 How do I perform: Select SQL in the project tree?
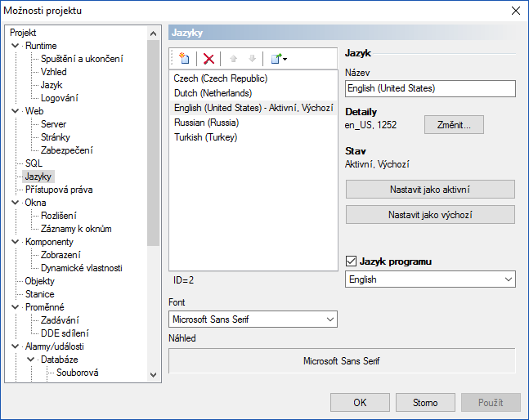(x=34, y=163)
